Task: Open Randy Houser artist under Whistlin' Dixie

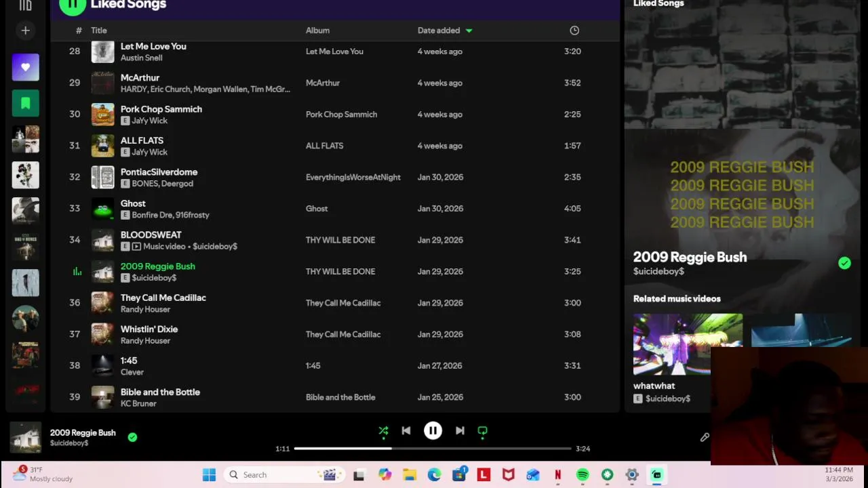Action: pyautogui.click(x=145, y=340)
